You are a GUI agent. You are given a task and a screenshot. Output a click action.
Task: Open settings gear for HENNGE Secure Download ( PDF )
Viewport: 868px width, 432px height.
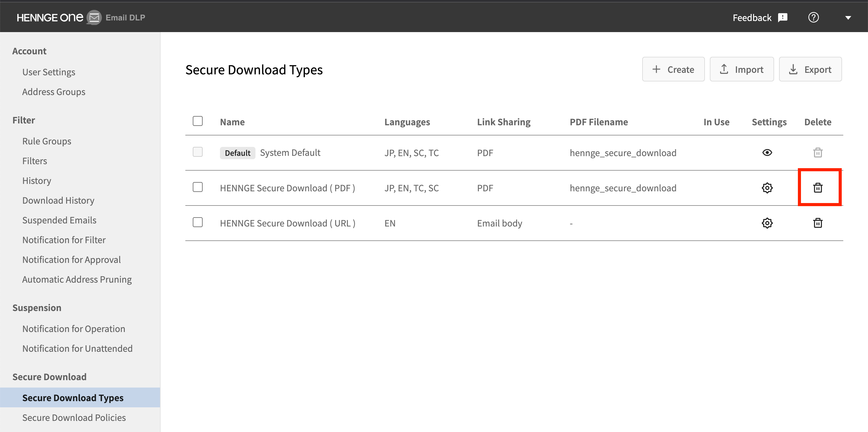point(767,188)
